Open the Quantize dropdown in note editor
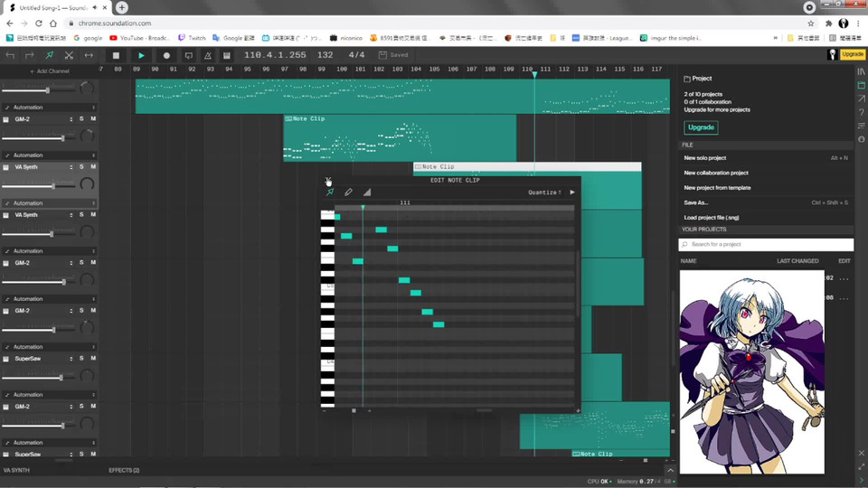Viewport: 868px width, 488px height. point(544,192)
